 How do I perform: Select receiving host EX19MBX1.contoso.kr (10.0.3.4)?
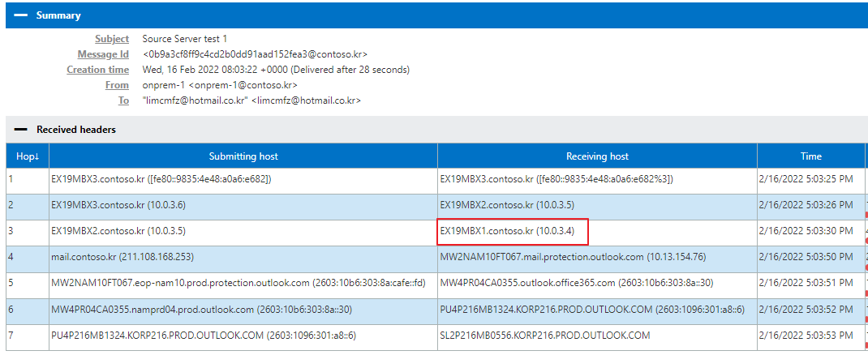(507, 232)
